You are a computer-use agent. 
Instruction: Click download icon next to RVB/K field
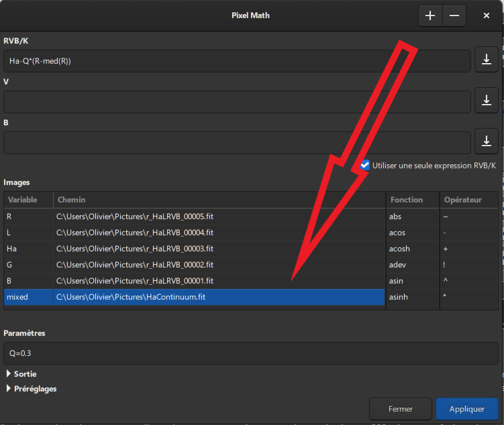click(486, 60)
